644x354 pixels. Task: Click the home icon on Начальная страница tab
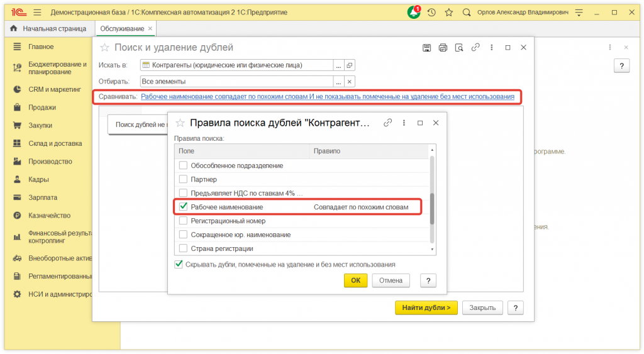coord(14,28)
